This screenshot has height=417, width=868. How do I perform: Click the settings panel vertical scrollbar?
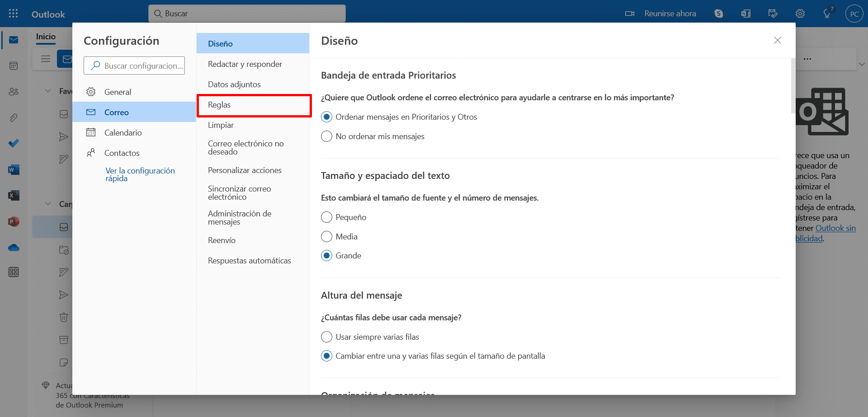(x=793, y=86)
